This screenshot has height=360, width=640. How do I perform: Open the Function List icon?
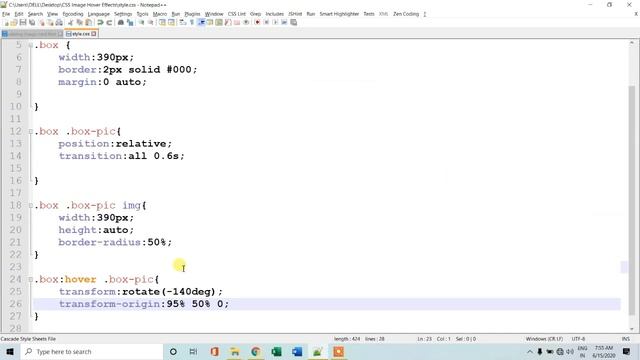(228, 22)
